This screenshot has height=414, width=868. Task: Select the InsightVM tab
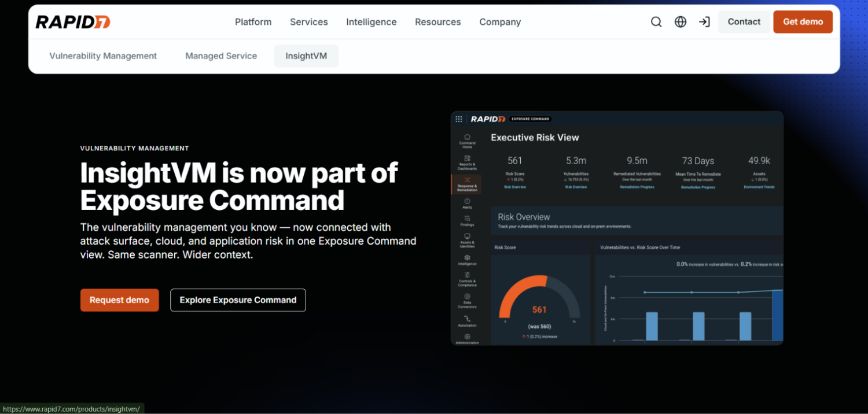click(306, 56)
